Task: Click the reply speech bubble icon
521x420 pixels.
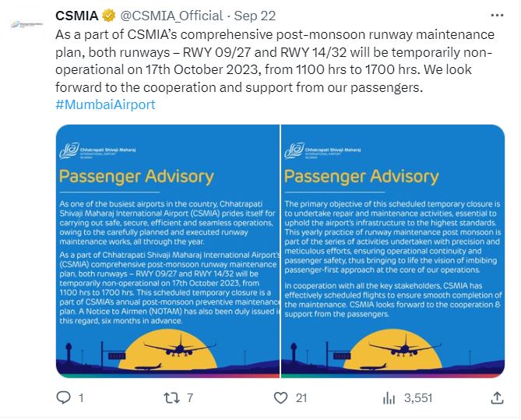Action: pos(65,398)
